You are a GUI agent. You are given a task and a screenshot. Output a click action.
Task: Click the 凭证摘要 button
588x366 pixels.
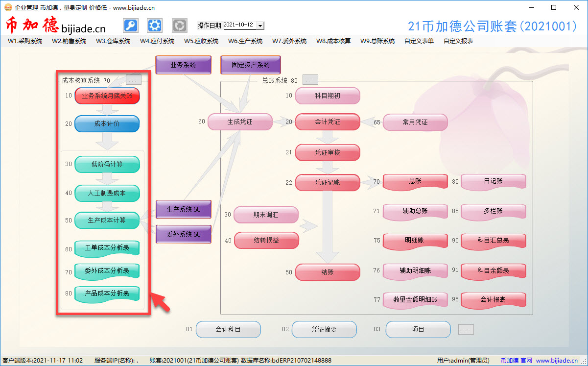click(324, 330)
